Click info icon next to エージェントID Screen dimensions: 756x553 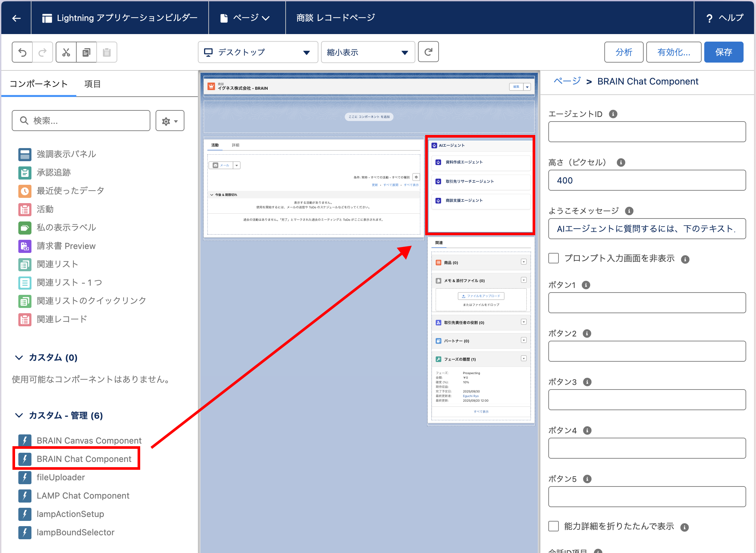[x=613, y=114]
